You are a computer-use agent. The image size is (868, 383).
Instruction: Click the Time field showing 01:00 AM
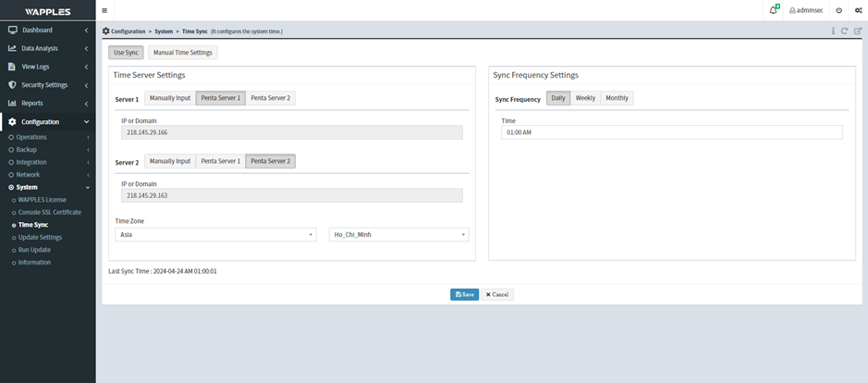click(671, 132)
